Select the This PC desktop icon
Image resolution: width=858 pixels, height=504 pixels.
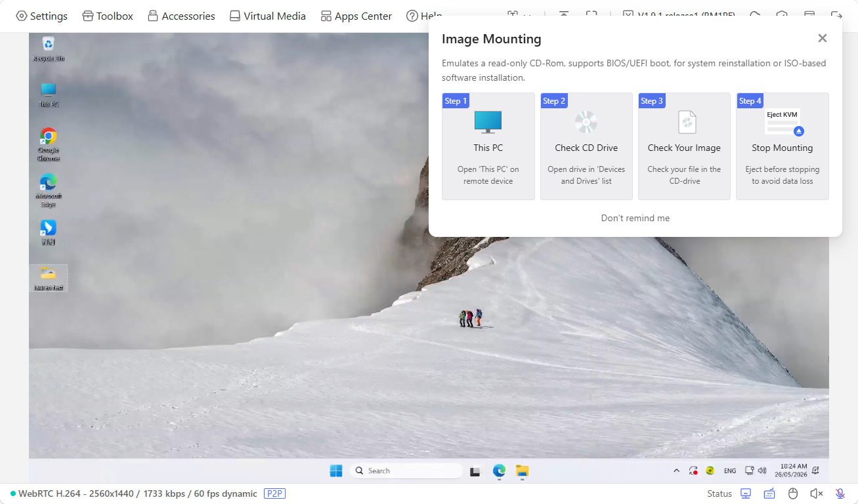[x=49, y=95]
